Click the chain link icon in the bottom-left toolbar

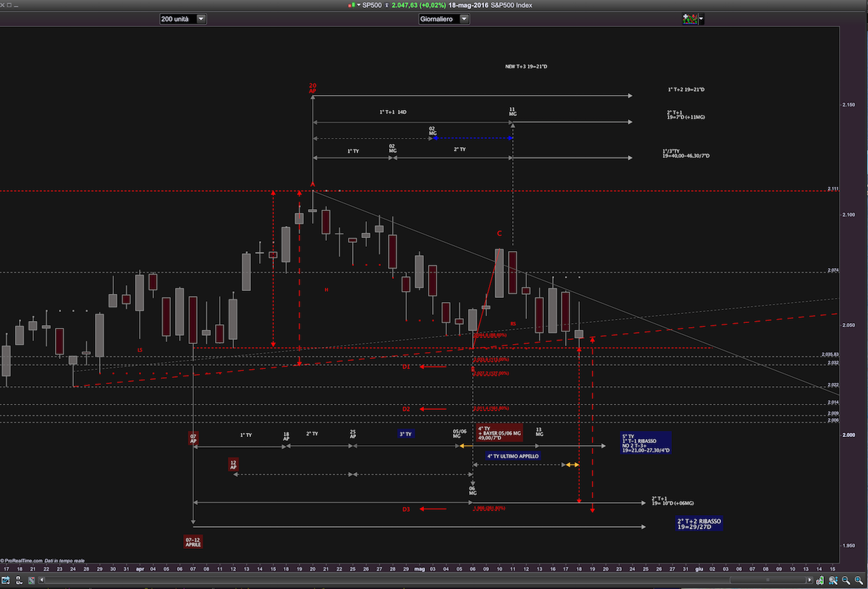pos(18,580)
